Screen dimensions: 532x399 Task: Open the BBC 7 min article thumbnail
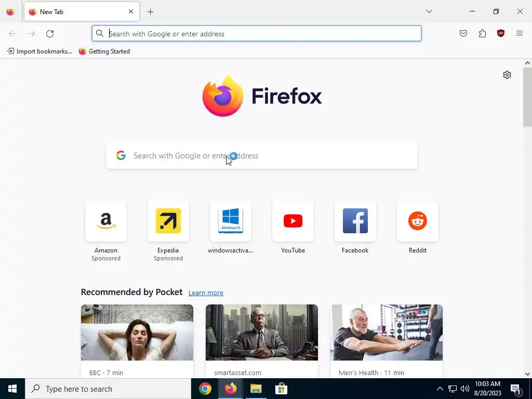(x=137, y=332)
